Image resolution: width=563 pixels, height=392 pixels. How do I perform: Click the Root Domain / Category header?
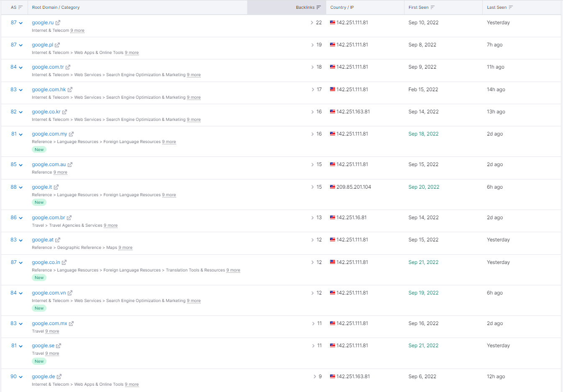click(56, 8)
